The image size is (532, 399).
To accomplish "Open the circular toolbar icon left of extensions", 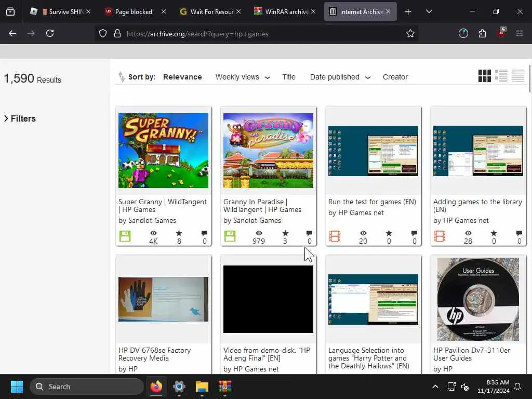I will click(463, 33).
